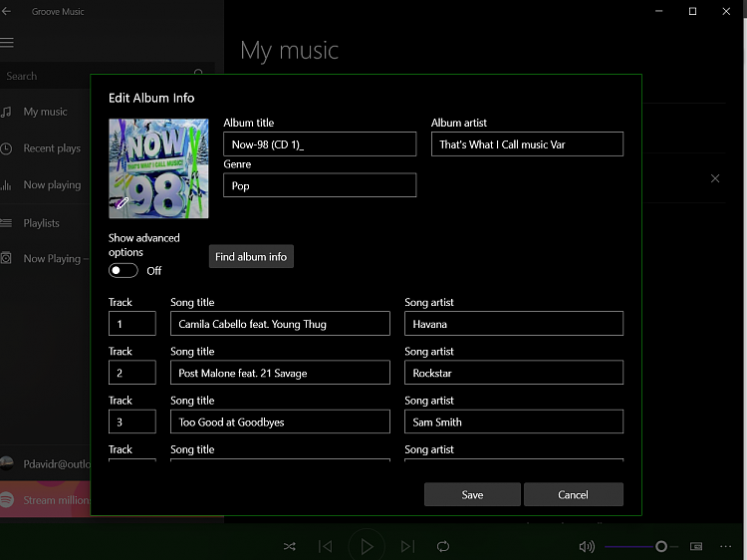The image size is (747, 560).
Task: Click the Spotify logo icon
Action: pos(7,499)
